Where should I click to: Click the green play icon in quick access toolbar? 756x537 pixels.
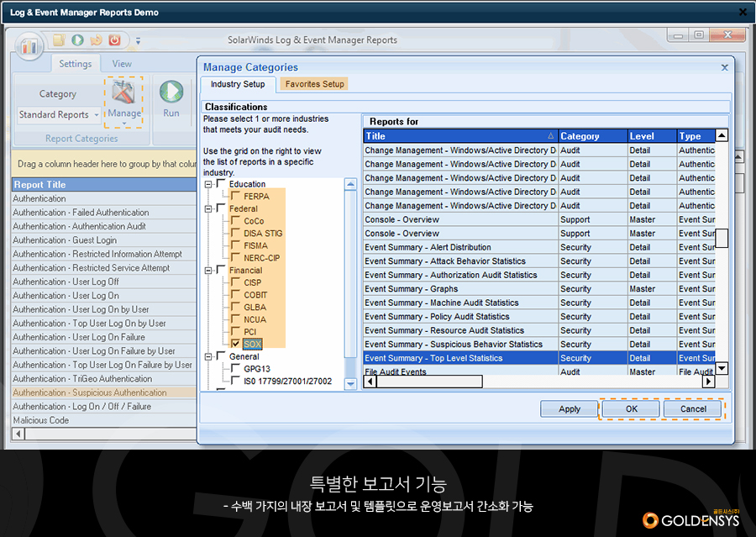(77, 39)
